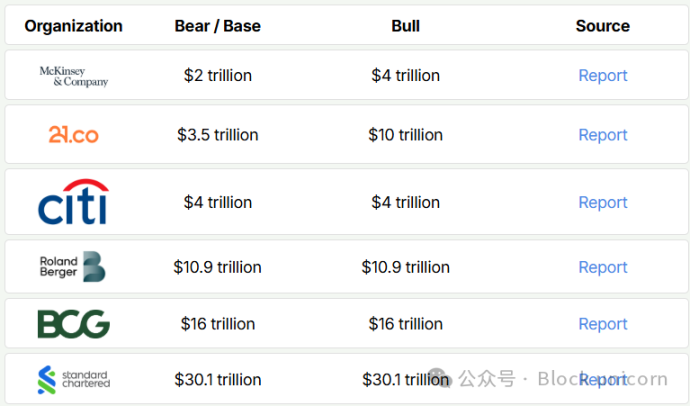
Task: Follow the Roland Berger Report link
Action: (602, 267)
